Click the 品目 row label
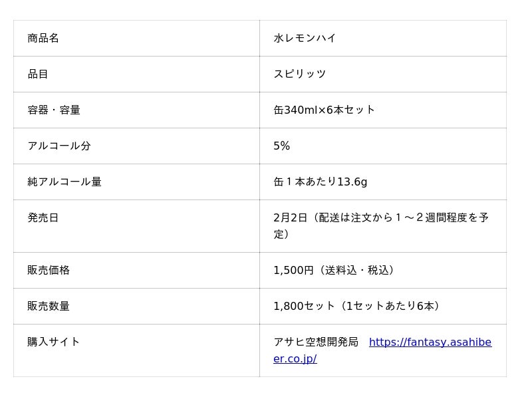 [x=38, y=74]
